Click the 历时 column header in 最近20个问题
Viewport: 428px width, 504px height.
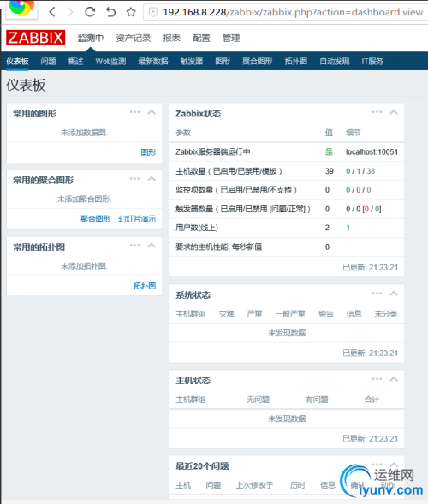[x=297, y=485]
